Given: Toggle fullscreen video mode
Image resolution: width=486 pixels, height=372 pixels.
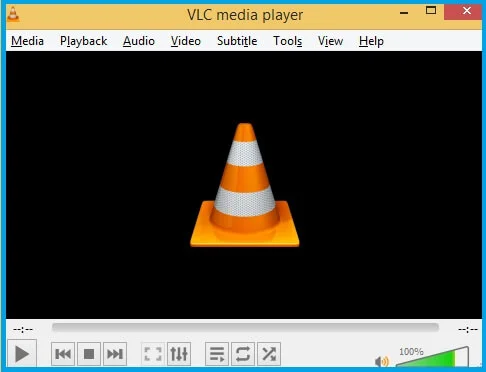Looking at the screenshot, I should click(x=153, y=354).
